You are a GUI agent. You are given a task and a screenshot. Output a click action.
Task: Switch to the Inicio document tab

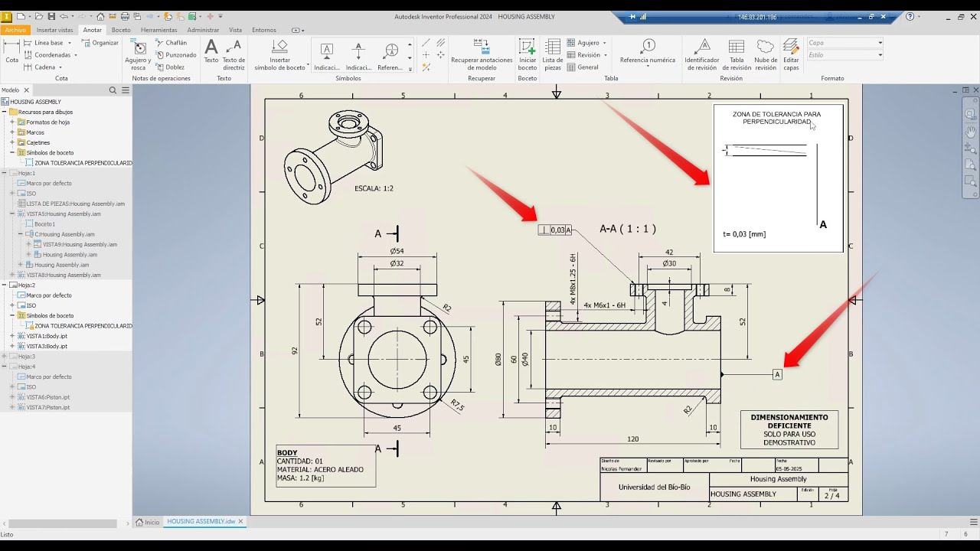tap(148, 522)
